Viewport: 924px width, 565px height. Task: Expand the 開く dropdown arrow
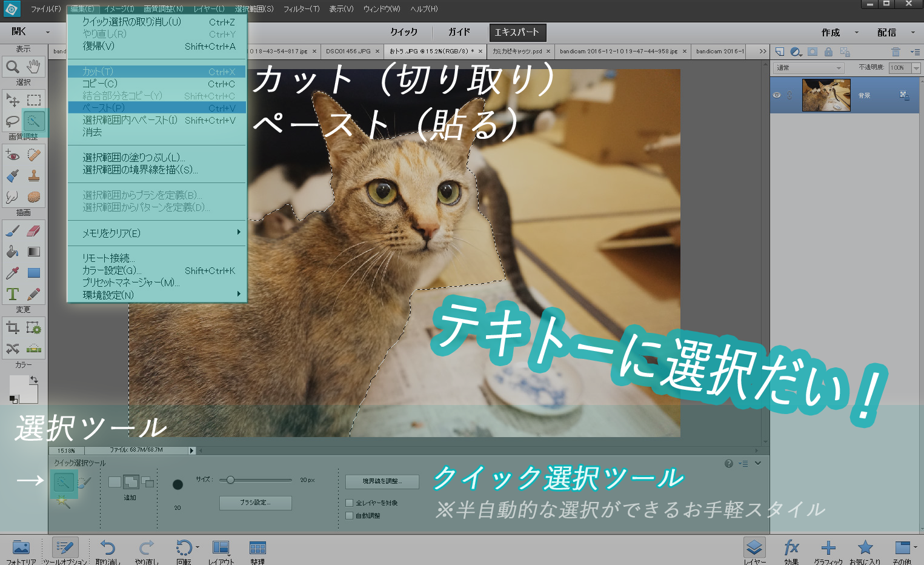coord(48,32)
